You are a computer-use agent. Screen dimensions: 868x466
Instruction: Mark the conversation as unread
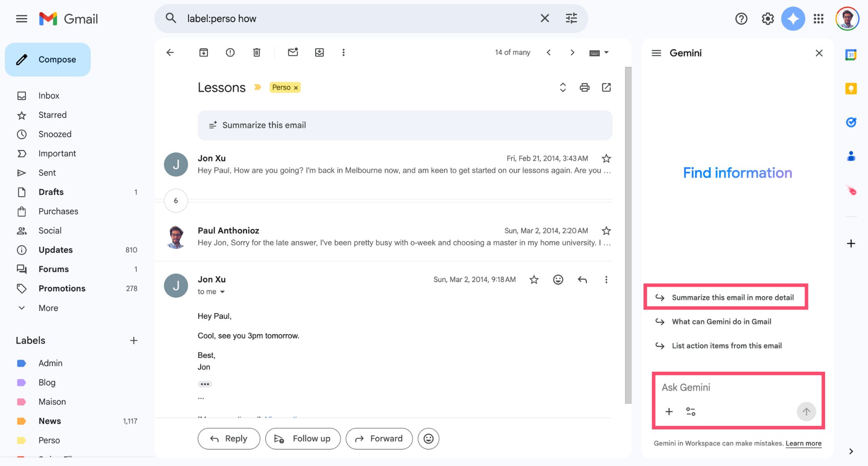(293, 52)
